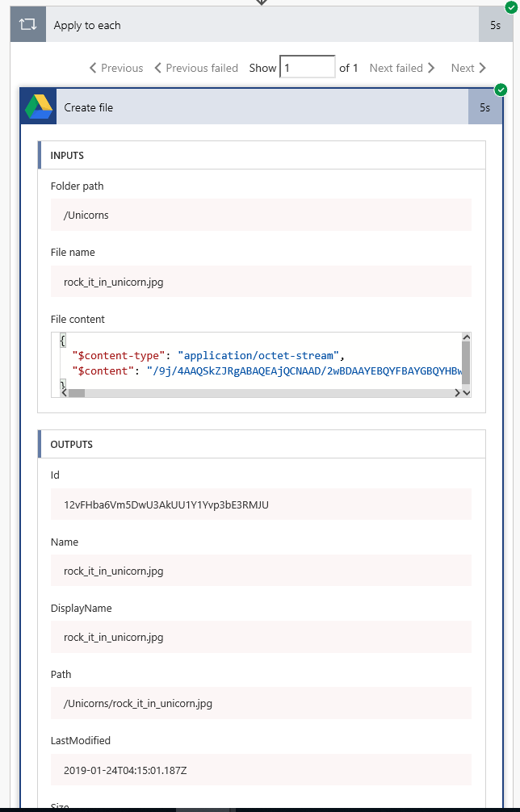
Task: Click the Google Drive icon on Create file
Action: coord(38,107)
